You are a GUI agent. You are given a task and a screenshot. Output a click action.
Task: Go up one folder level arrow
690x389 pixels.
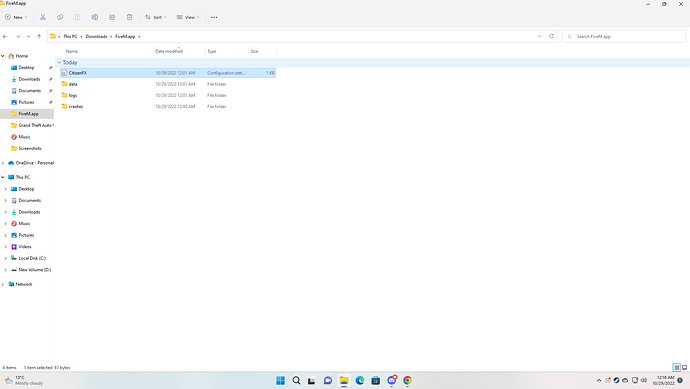pyautogui.click(x=39, y=37)
